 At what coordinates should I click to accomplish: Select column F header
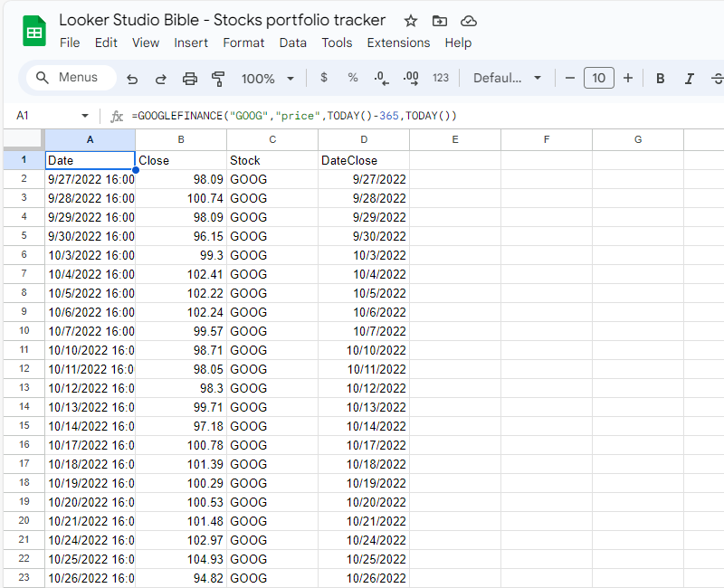[x=547, y=140]
